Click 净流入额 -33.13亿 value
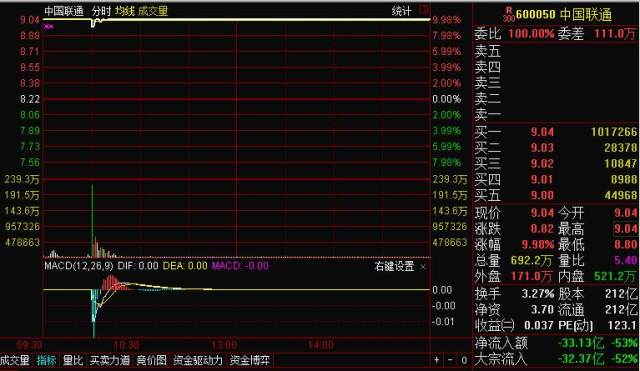 coord(581,343)
